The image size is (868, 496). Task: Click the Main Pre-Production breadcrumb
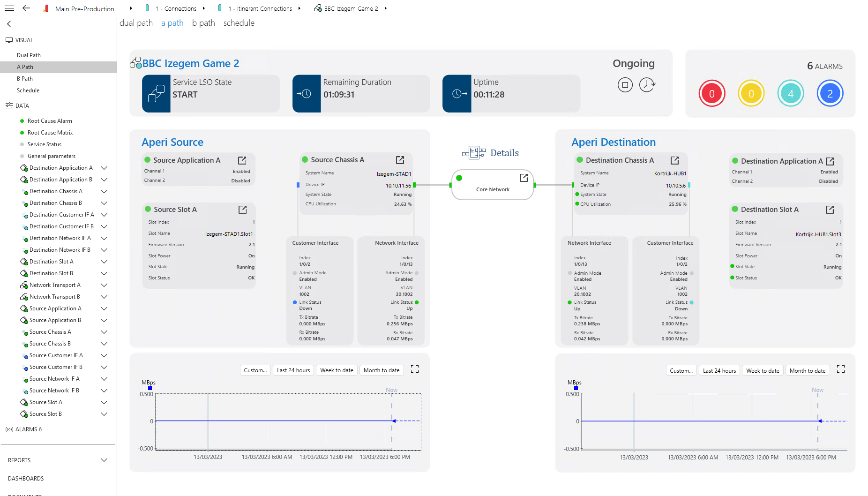pyautogui.click(x=84, y=8)
